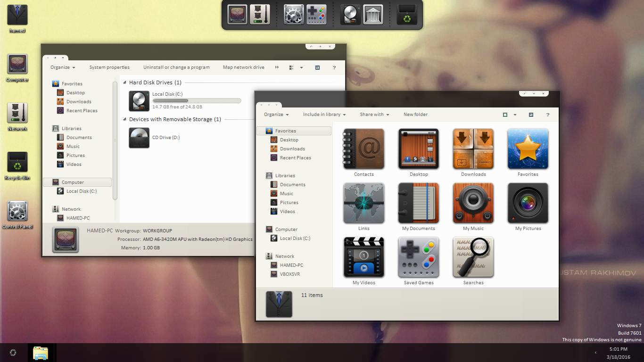
Task: Expand the Share with dropdown
Action: point(374,115)
